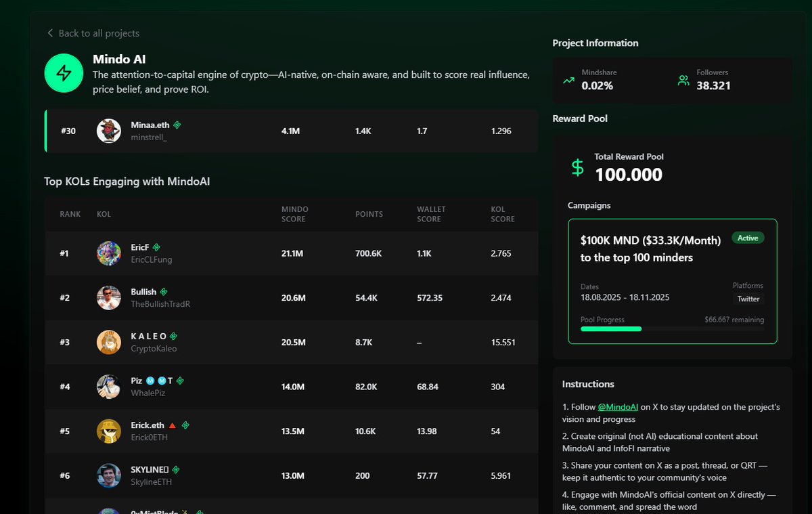Screen dimensions: 812x514
Task: Click the Pool Progress bar
Action: (x=672, y=329)
